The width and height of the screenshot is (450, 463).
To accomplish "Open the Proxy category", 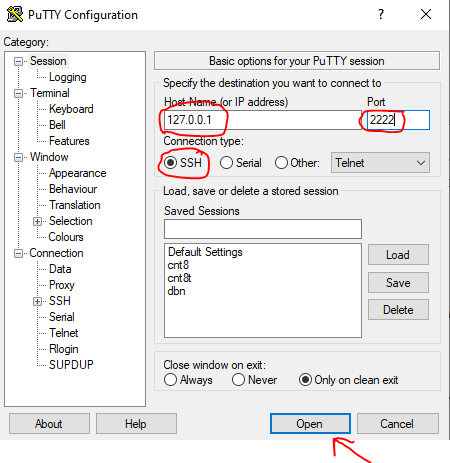I will click(x=62, y=285).
